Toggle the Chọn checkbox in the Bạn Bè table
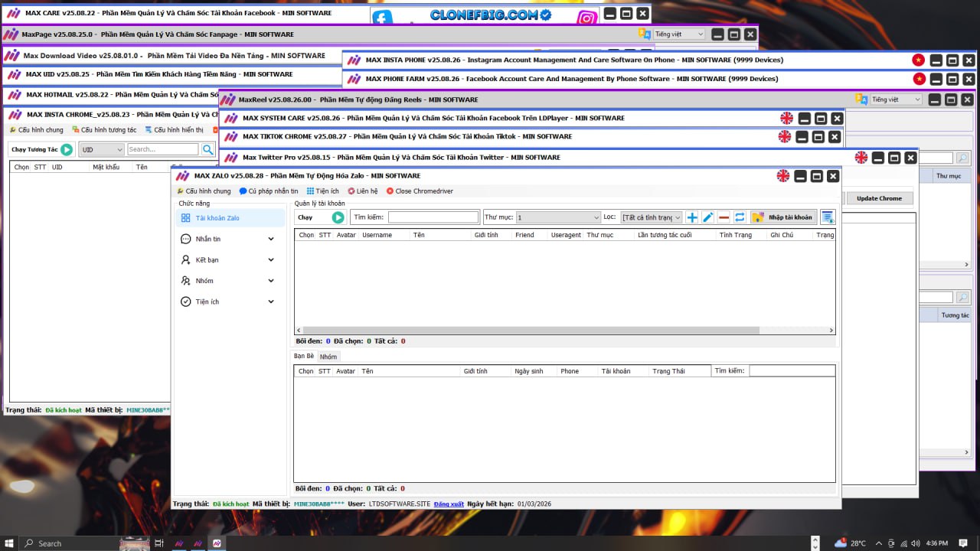980x551 pixels. 305,370
